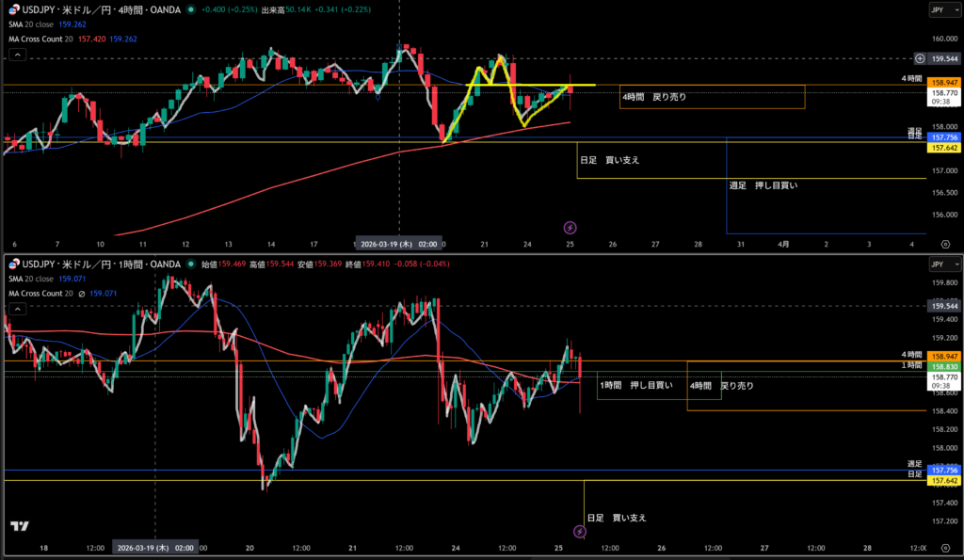This screenshot has width=964, height=560.
Task: Select the SMA 20 close indicator, top chart
Action: click(x=40, y=23)
